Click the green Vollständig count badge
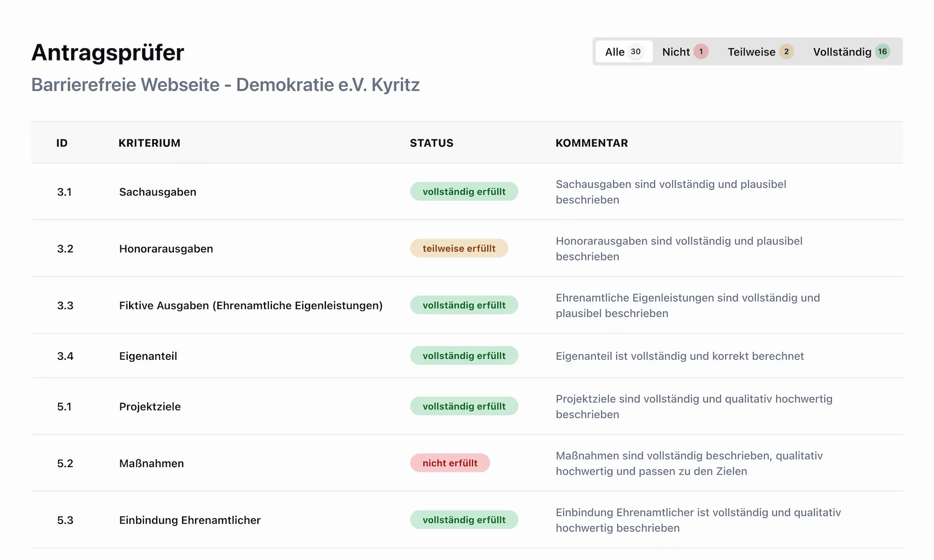 882,52
